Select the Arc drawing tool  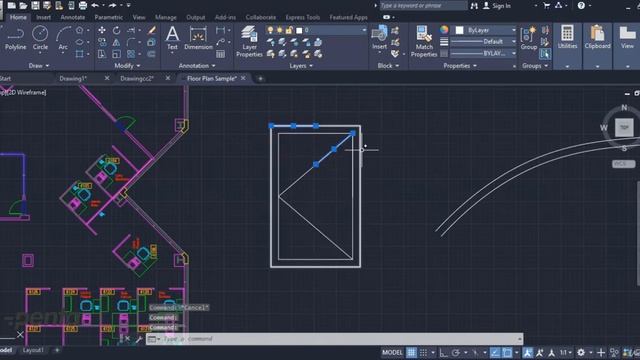(x=63, y=38)
